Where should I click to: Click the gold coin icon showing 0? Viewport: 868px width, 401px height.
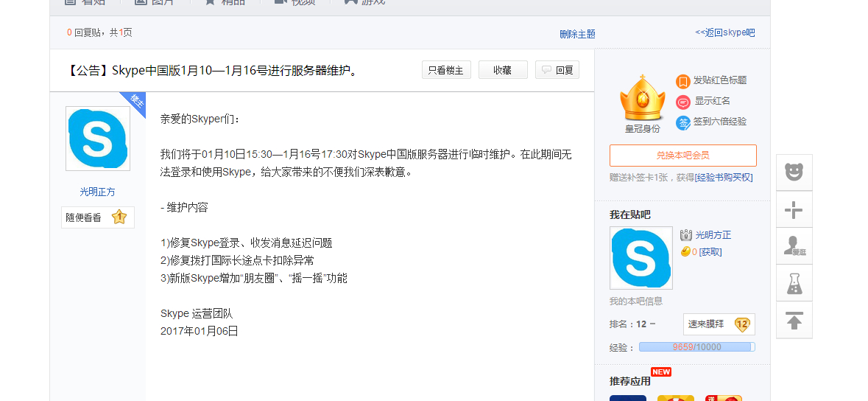coord(685,252)
